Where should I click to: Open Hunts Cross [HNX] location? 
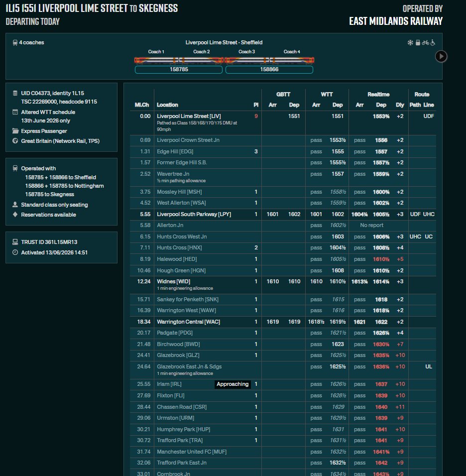(179, 248)
